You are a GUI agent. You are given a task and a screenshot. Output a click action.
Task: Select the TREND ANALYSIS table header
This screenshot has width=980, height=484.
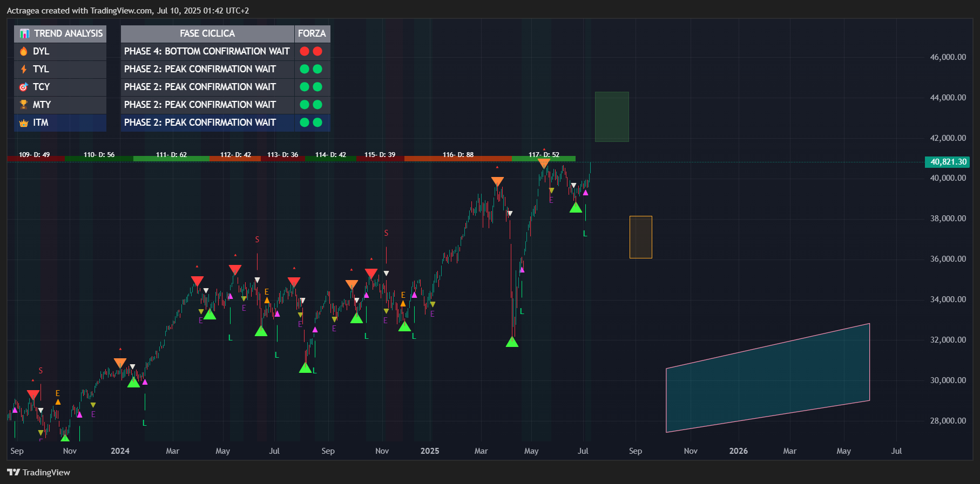click(60, 33)
